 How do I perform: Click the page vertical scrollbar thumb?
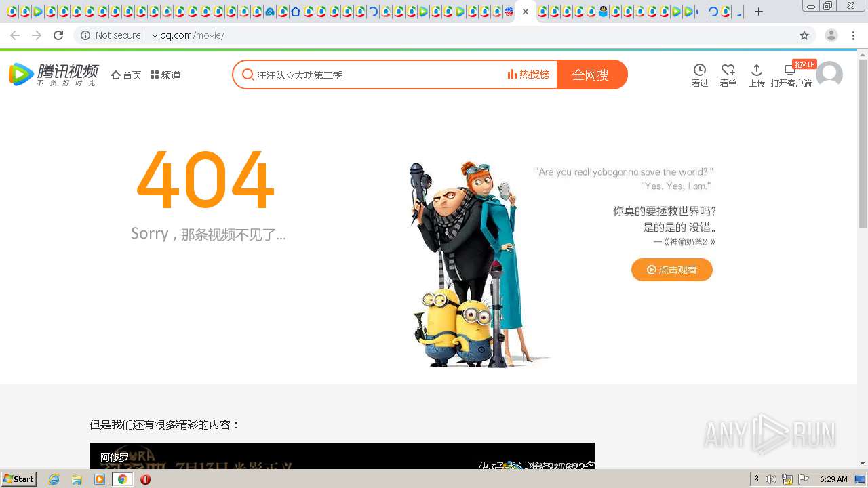863,142
